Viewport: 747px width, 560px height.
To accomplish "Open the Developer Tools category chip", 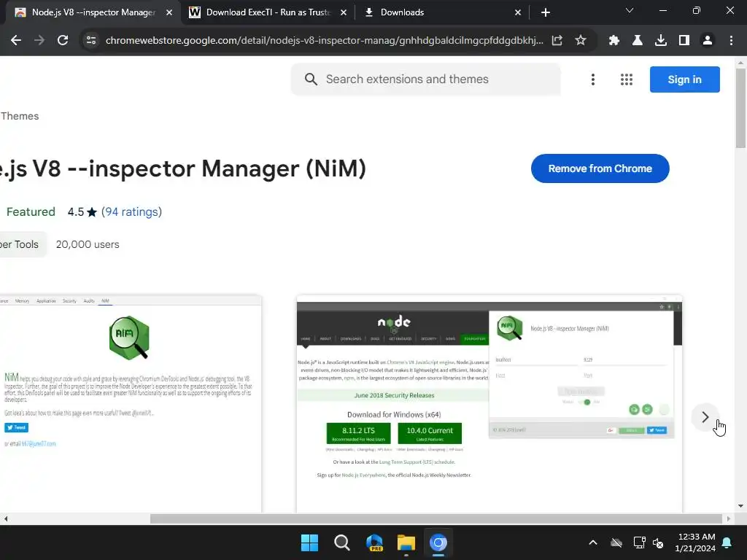I will tap(23, 244).
